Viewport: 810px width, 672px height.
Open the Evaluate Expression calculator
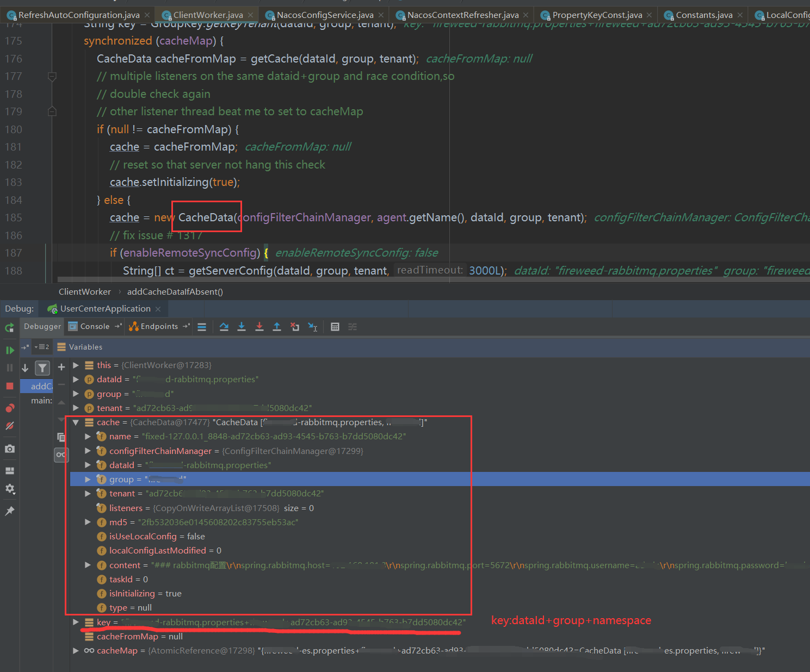tap(335, 327)
